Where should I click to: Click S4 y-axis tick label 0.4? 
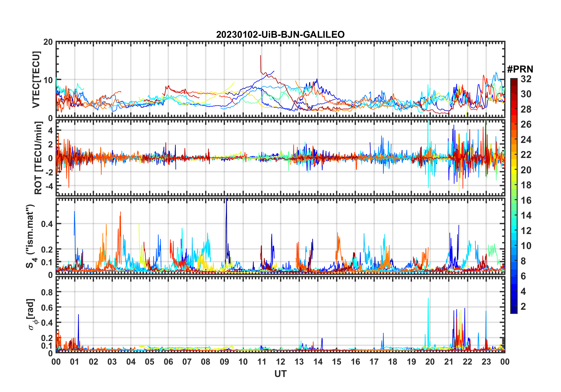coord(47,224)
